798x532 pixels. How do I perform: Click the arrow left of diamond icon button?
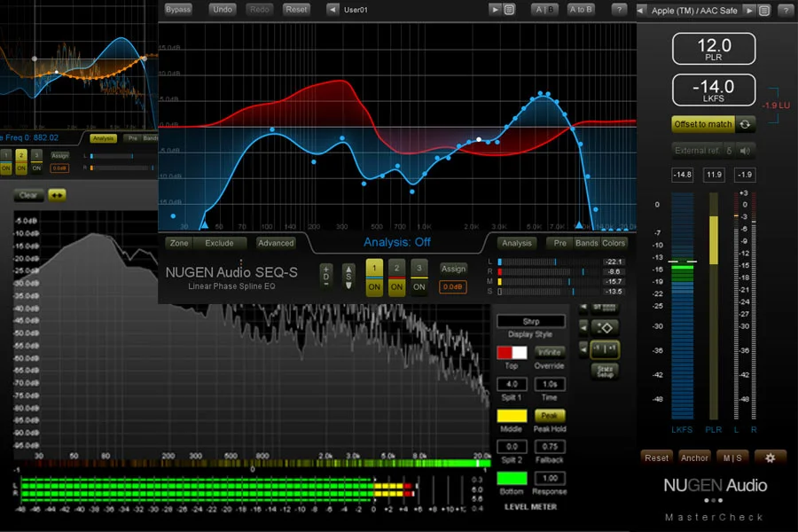583,328
